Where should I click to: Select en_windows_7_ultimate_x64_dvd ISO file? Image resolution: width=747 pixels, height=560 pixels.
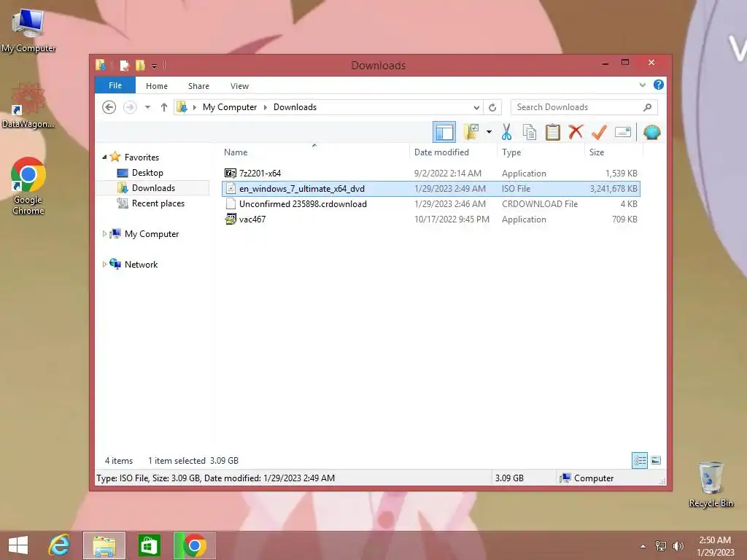click(x=431, y=189)
